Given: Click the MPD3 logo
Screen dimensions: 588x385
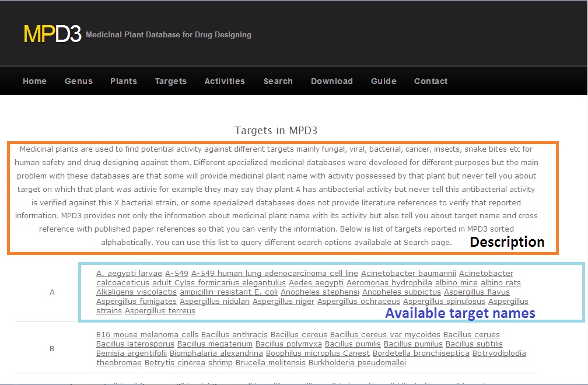Looking at the screenshot, I should click(52, 34).
